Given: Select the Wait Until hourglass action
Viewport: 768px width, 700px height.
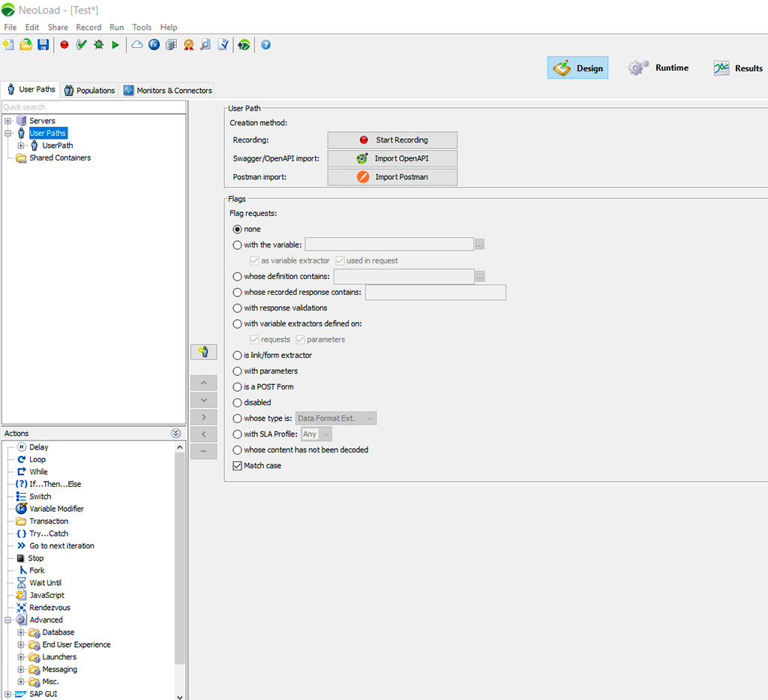Looking at the screenshot, I should tap(45, 583).
